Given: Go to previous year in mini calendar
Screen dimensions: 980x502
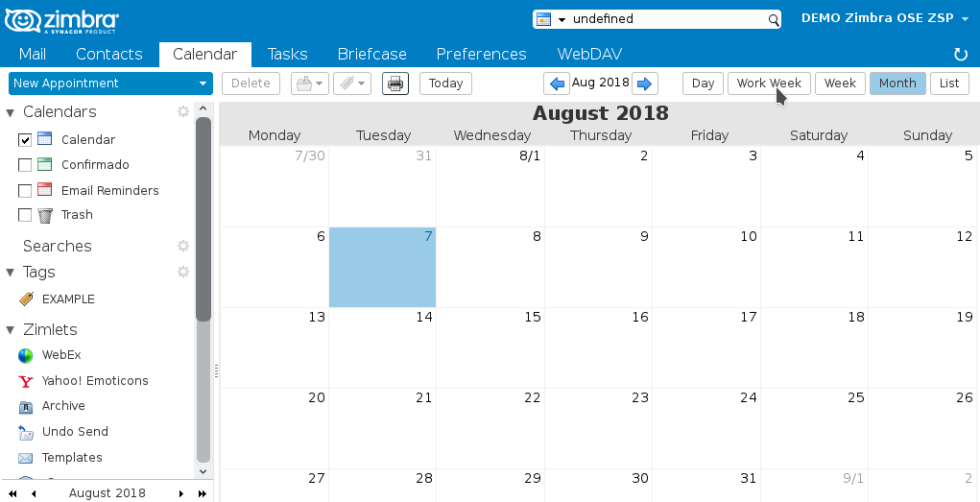Looking at the screenshot, I should 12,494.
